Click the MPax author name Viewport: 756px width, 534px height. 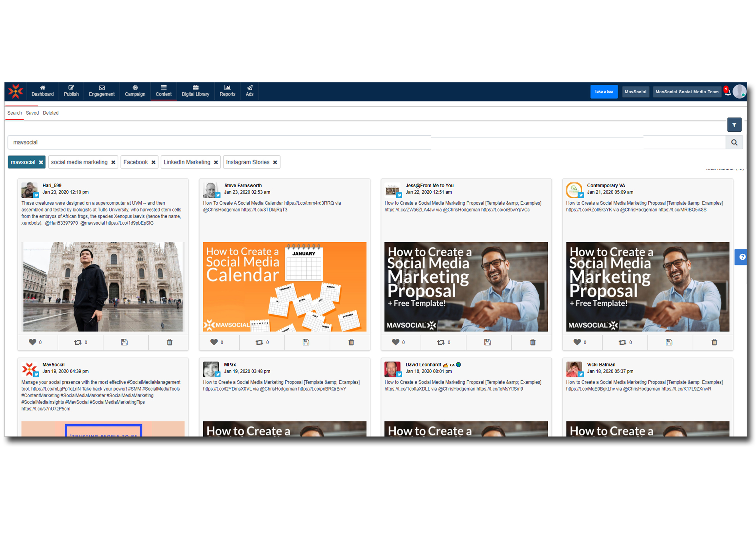point(230,365)
